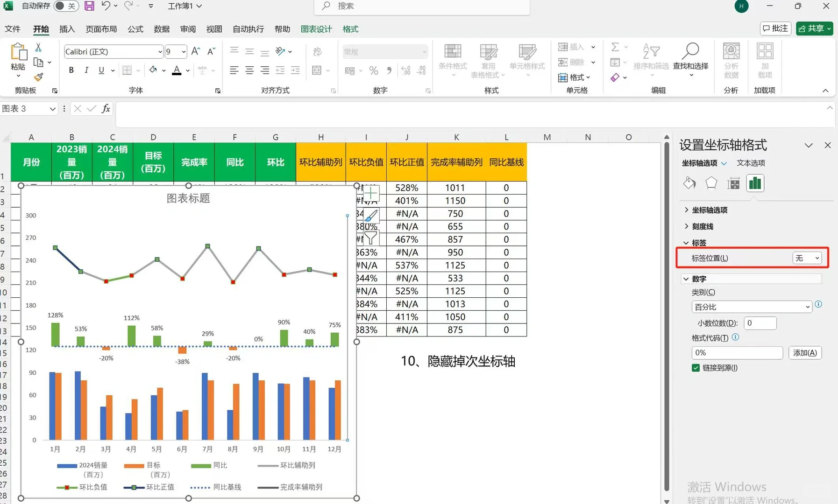
Task: Toggle the AutoSave switch
Action: pyautogui.click(x=65, y=6)
